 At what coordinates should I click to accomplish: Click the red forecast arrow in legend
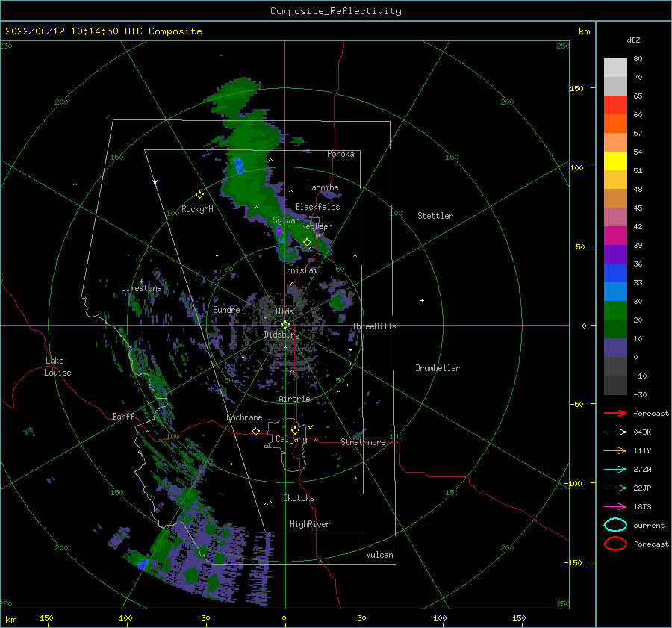[615, 413]
